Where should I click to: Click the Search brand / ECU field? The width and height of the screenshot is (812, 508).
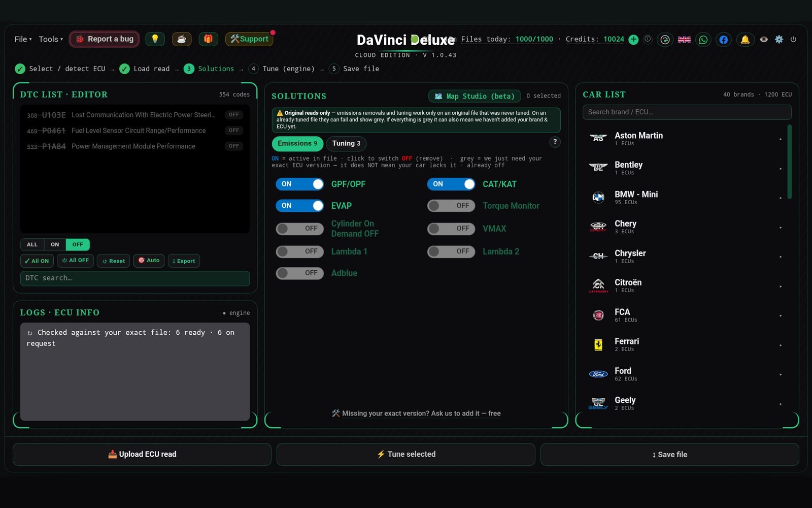687,112
